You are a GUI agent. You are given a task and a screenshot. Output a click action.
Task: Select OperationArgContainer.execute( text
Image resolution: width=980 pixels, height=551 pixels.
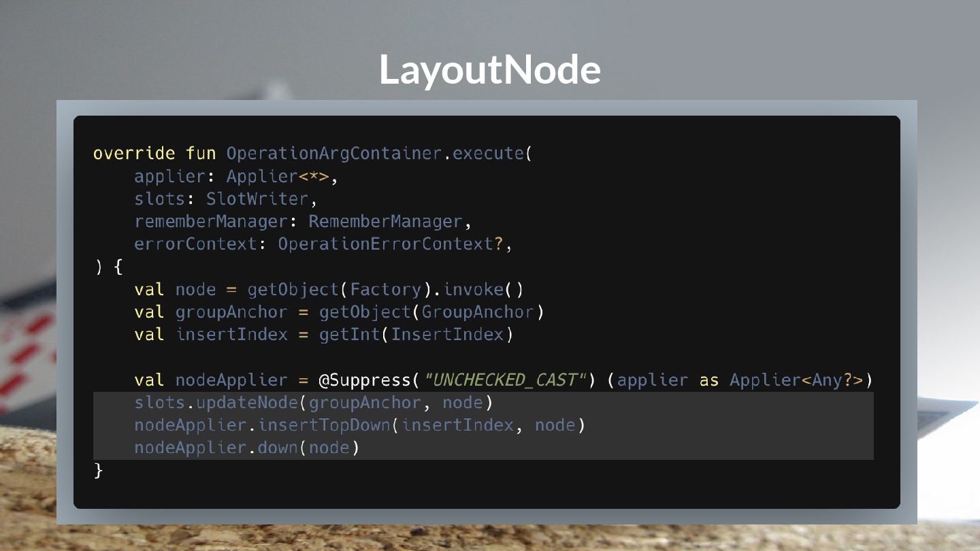pos(379,153)
